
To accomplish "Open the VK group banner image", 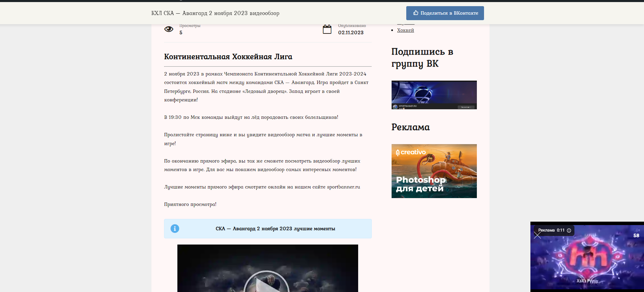I will pyautogui.click(x=434, y=95).
